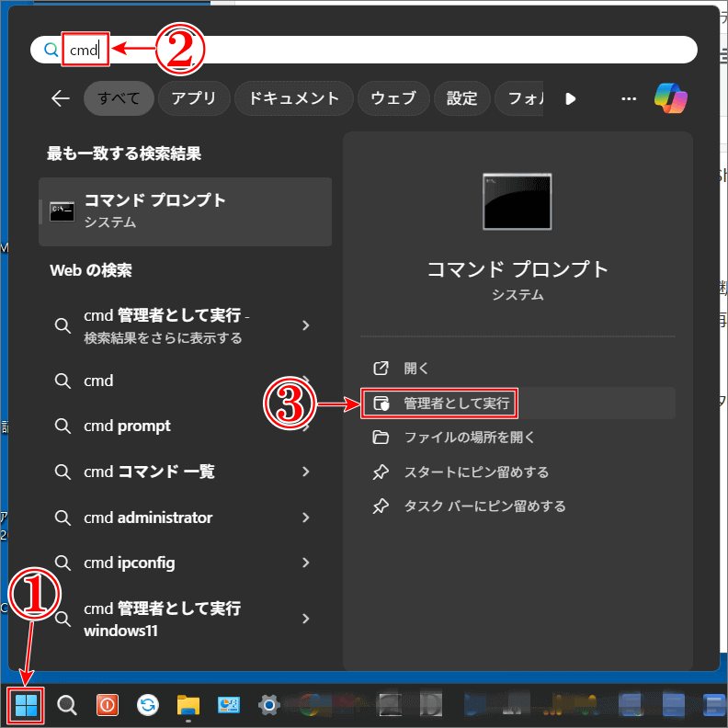Click in the search box containing cmd
Viewport: 728px width, 728px height.
tap(364, 50)
